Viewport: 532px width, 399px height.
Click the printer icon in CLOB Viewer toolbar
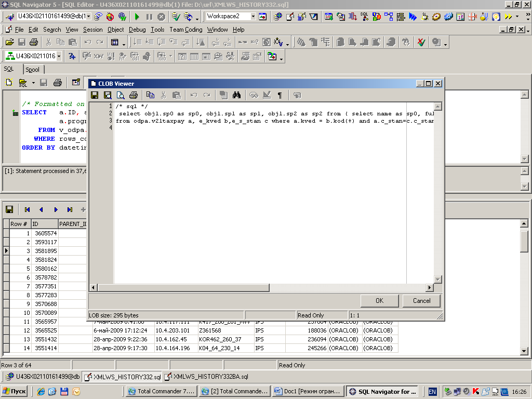click(x=133, y=95)
